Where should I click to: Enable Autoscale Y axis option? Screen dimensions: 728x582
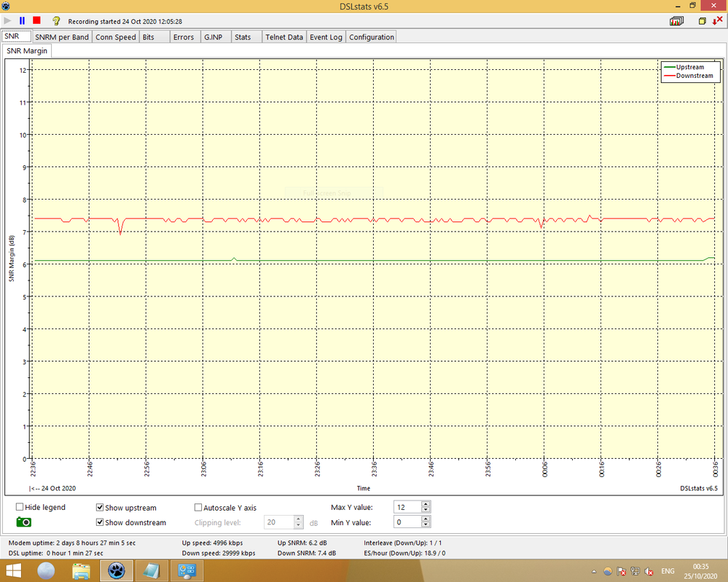coord(198,508)
